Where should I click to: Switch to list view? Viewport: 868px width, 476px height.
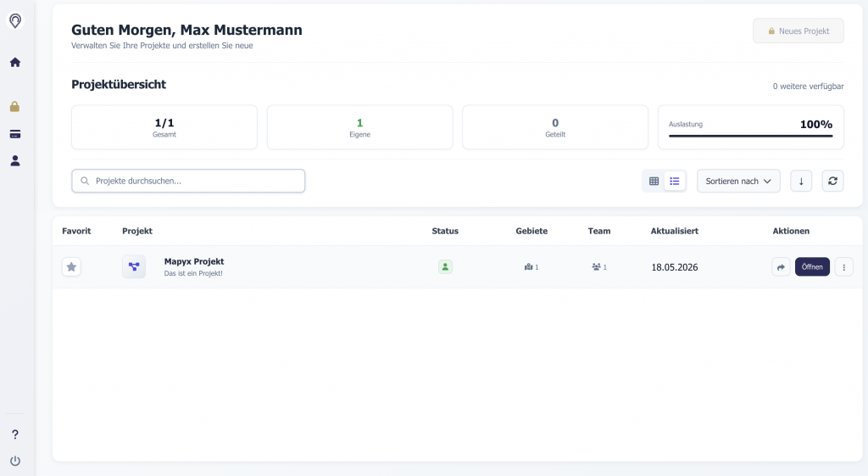[674, 182]
